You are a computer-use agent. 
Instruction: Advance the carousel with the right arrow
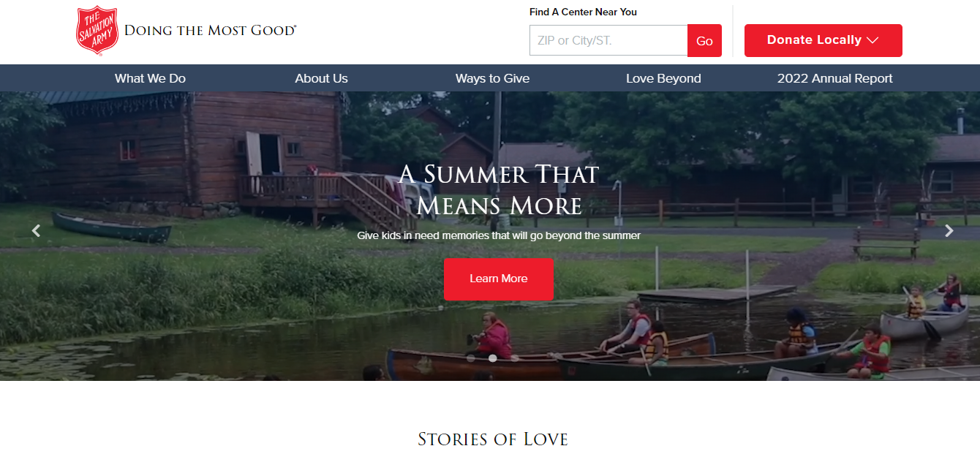949,231
